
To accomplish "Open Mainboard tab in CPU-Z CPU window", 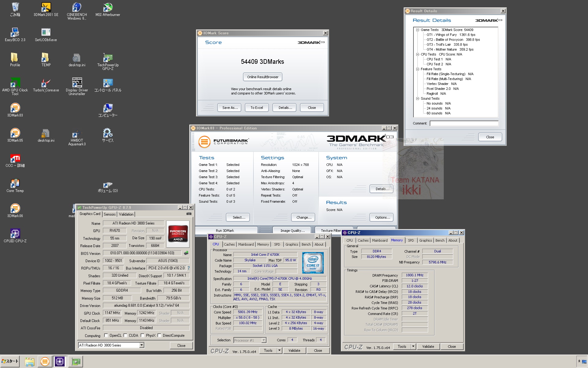I will (x=246, y=244).
